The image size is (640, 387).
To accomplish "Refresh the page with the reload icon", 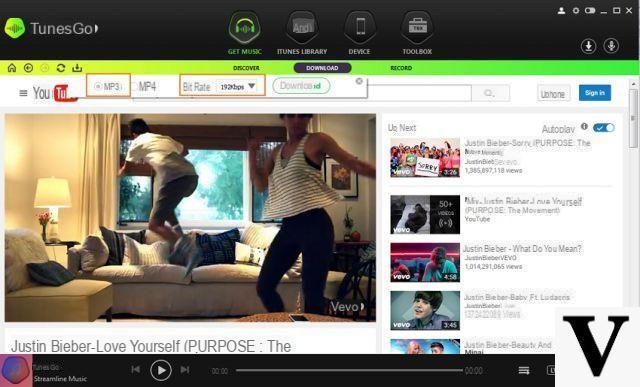I will tap(61, 68).
